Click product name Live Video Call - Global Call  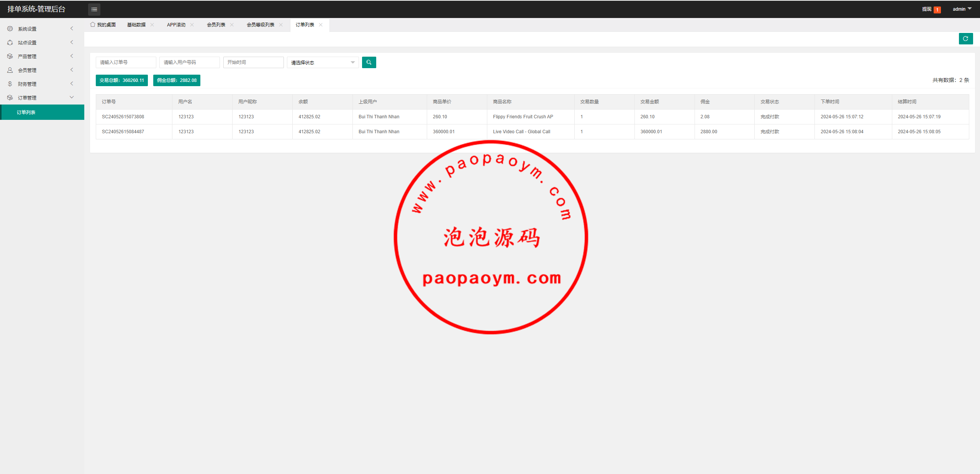pyautogui.click(x=521, y=132)
